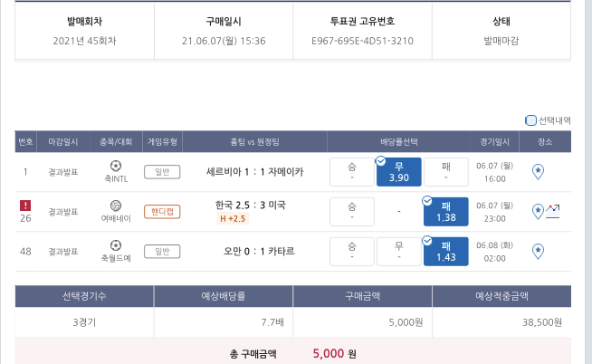Click the soccer ball icon for 축INTL
This screenshot has width=592, height=364.
click(x=115, y=166)
